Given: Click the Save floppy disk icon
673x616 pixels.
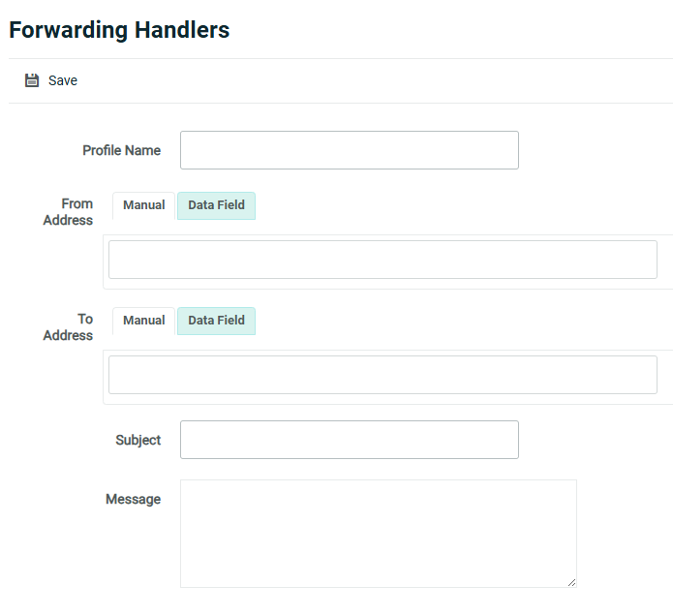Looking at the screenshot, I should (32, 80).
